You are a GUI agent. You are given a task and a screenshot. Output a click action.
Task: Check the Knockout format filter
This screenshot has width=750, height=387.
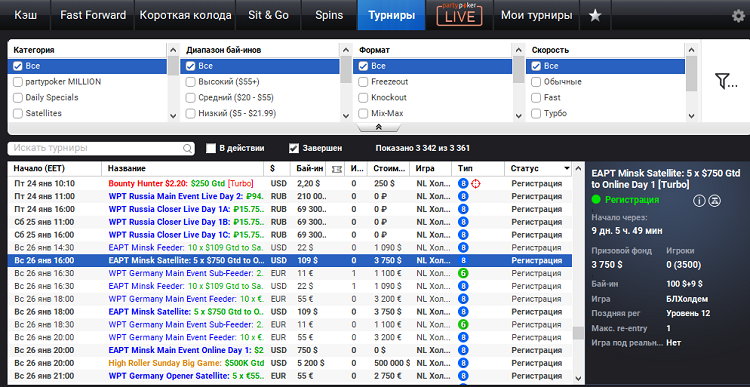[x=364, y=98]
